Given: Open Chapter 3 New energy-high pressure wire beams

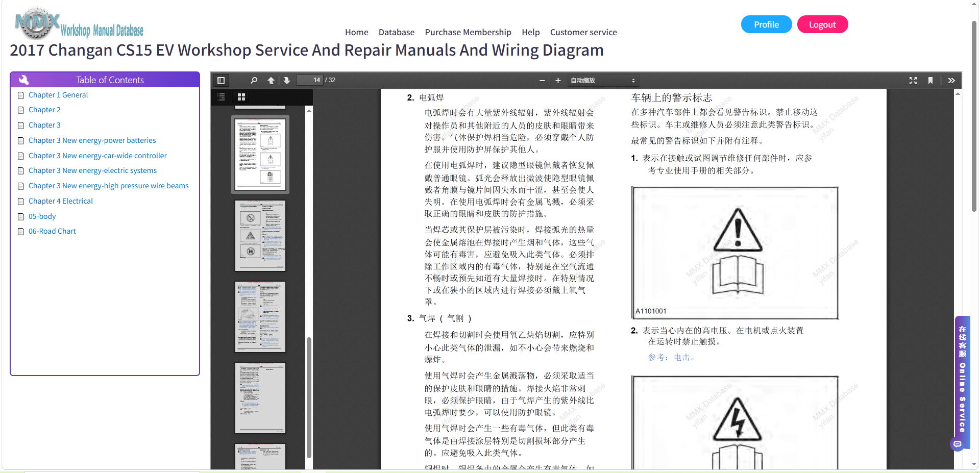Looking at the screenshot, I should pyautogui.click(x=109, y=186).
